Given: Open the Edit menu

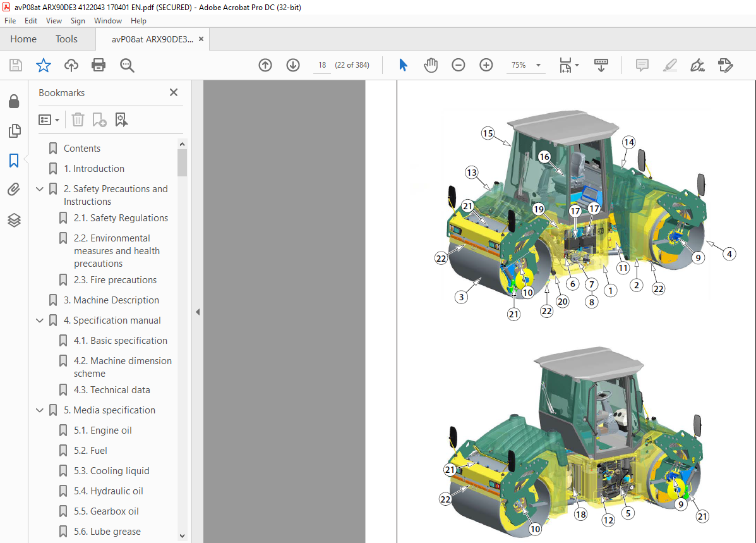Looking at the screenshot, I should coord(31,21).
